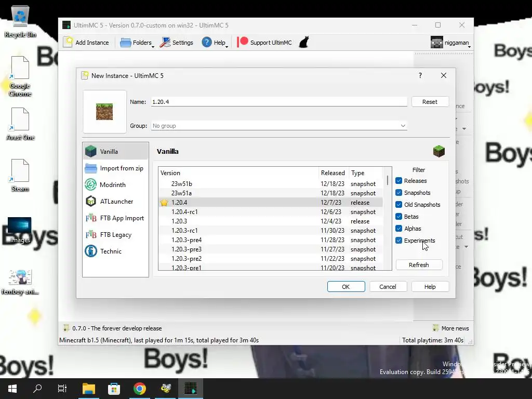Open File Explorer from taskbar
The image size is (532, 399).
(88, 389)
